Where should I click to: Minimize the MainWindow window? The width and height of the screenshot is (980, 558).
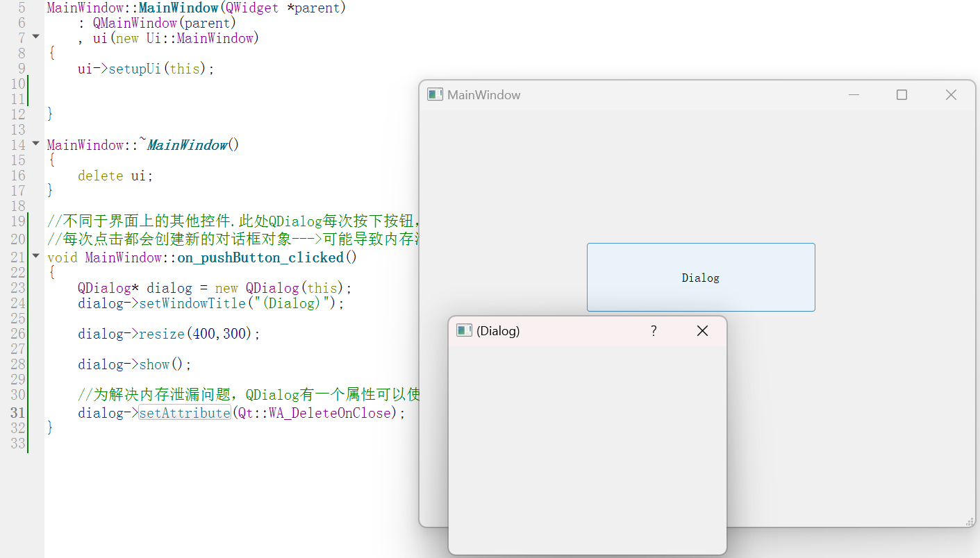[x=854, y=94]
